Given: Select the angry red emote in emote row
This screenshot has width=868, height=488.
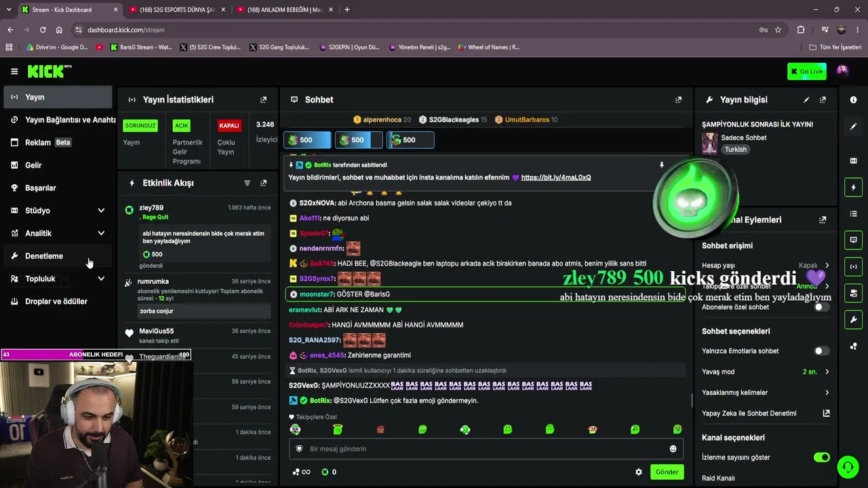Looking at the screenshot, I should 380,430.
